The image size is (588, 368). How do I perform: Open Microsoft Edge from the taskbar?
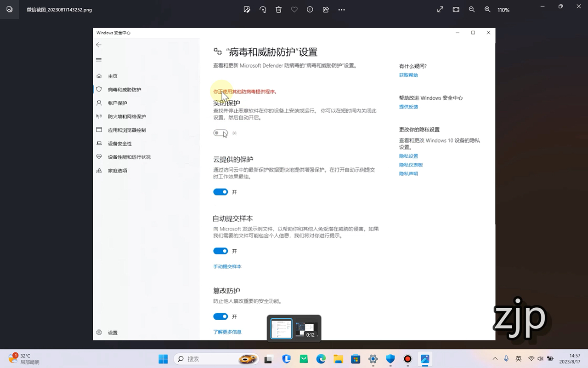pos(321,359)
